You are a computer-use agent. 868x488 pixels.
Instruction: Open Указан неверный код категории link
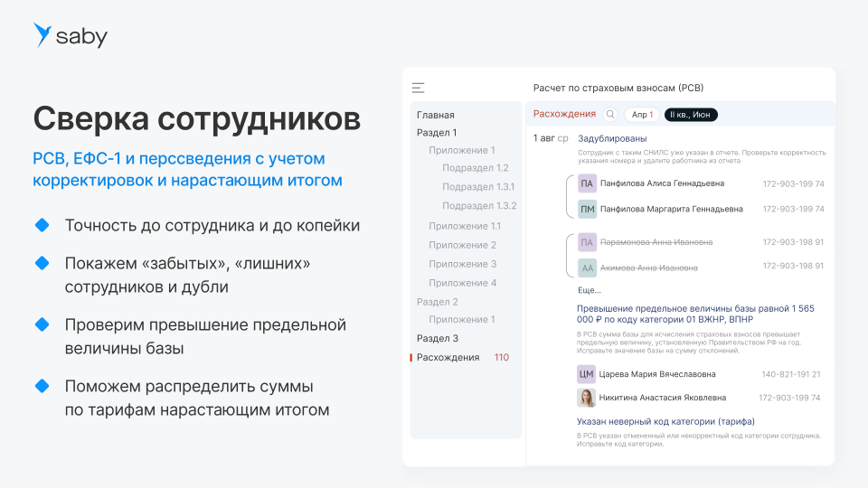665,421
